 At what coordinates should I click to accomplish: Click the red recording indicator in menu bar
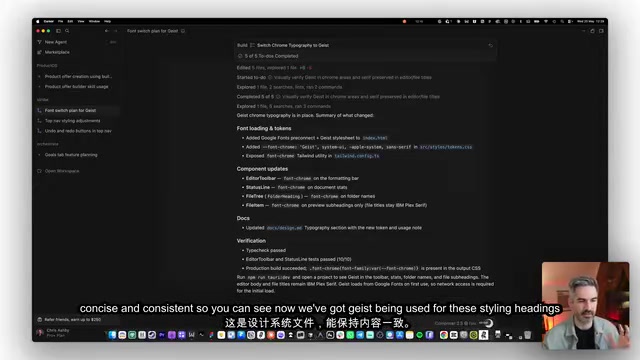404,21
